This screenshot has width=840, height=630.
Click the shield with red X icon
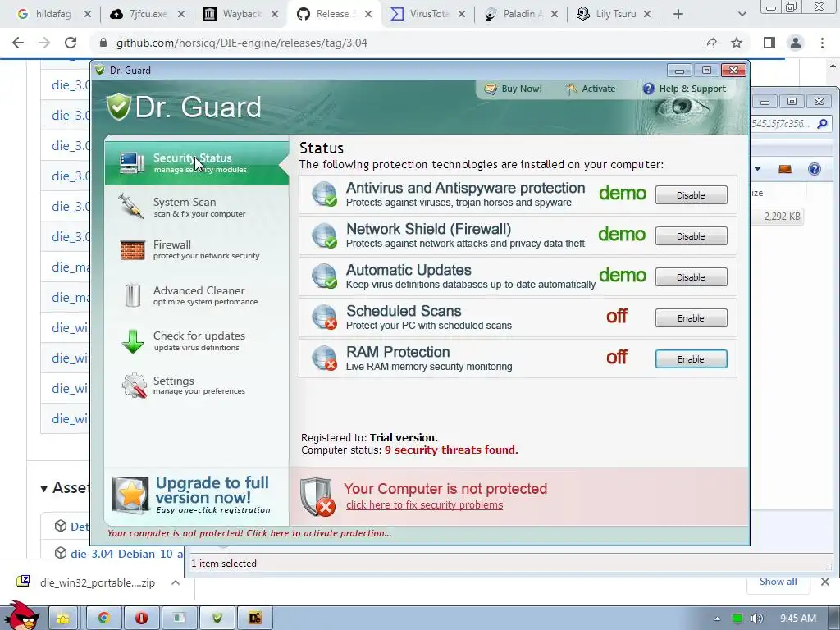pos(317,496)
